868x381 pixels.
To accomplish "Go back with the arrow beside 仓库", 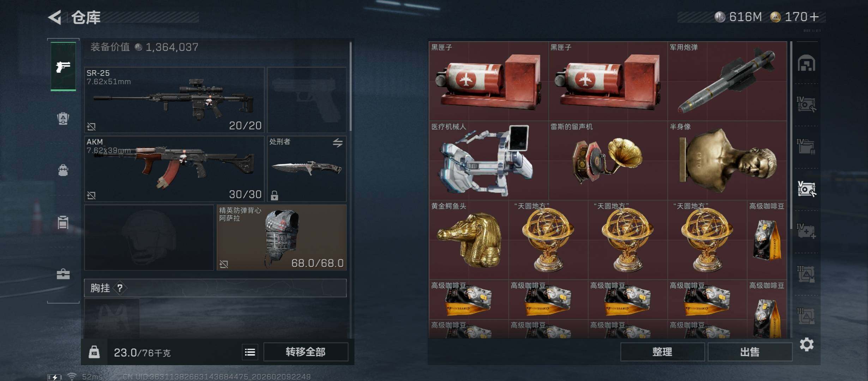I will 55,17.
